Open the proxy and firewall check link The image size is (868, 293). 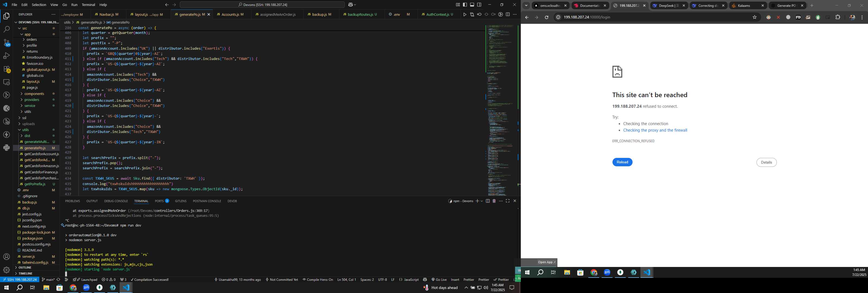pos(655,130)
